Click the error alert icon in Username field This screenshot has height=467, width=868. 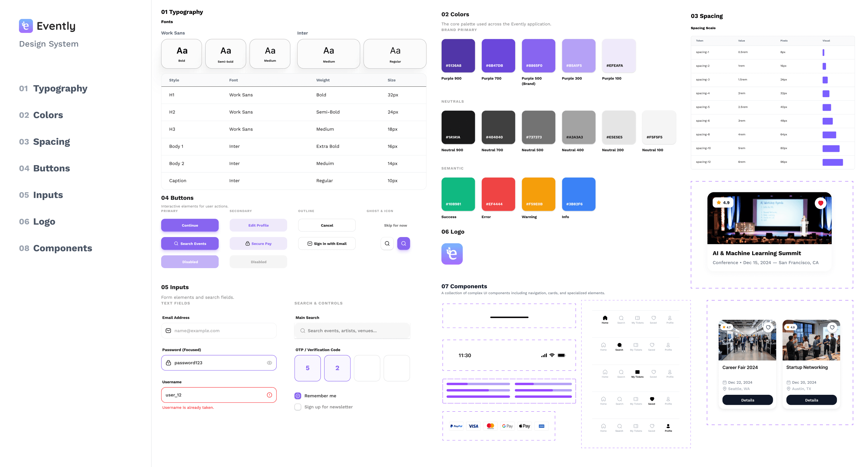tap(269, 395)
